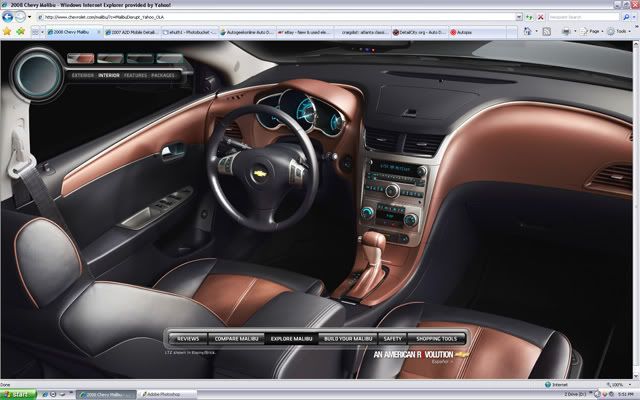The height and width of the screenshot is (400, 640).
Task: Open the 100% zoom level control
Action: pos(618,384)
